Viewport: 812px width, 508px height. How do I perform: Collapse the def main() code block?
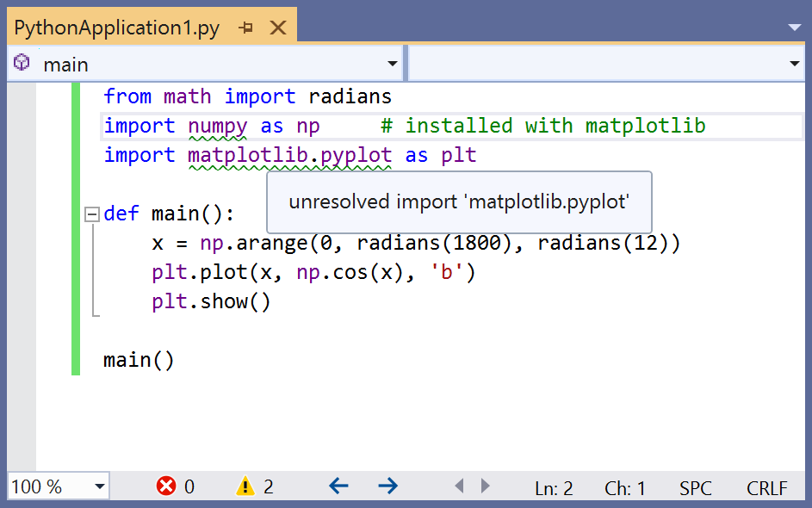[x=92, y=214]
